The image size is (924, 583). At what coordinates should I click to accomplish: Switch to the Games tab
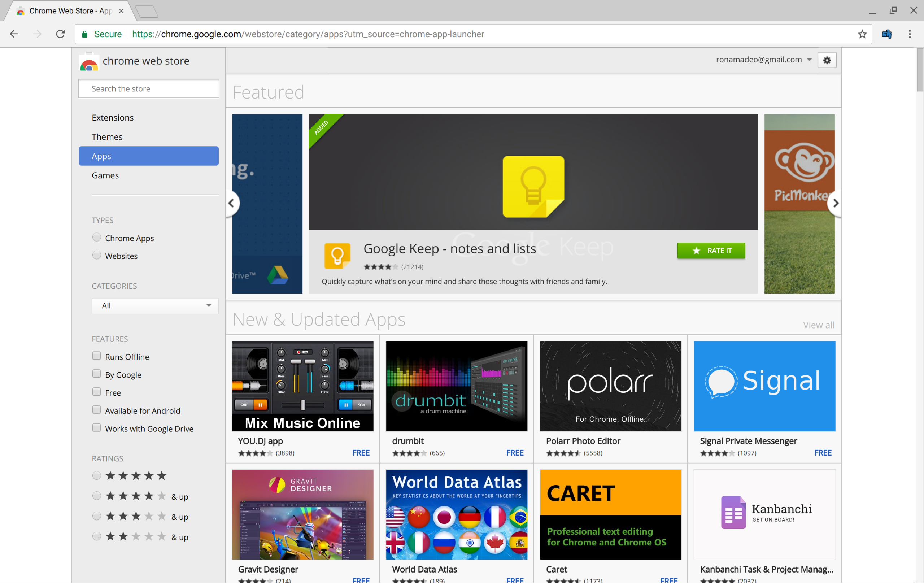[105, 175]
